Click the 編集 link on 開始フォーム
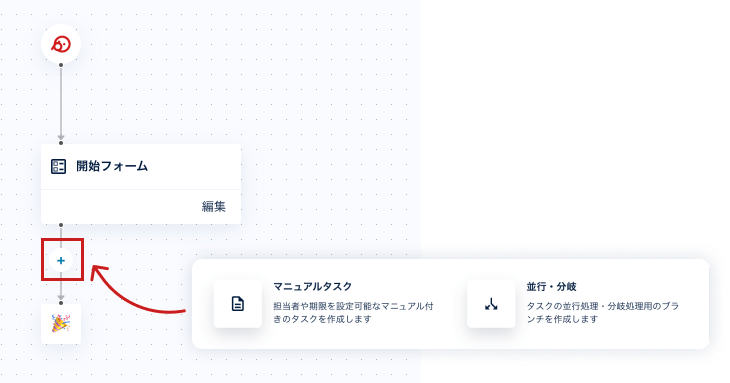 pos(214,207)
